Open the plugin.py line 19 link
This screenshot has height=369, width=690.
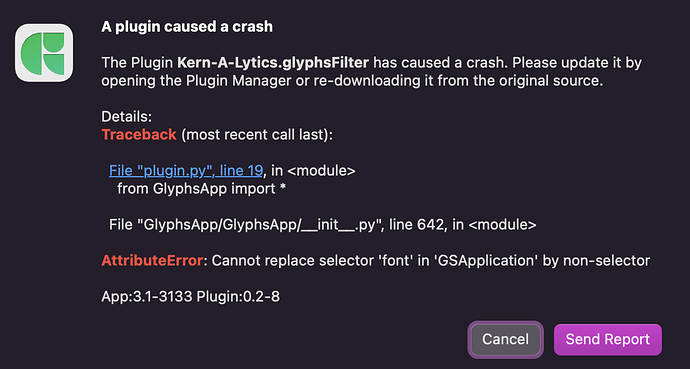186,170
